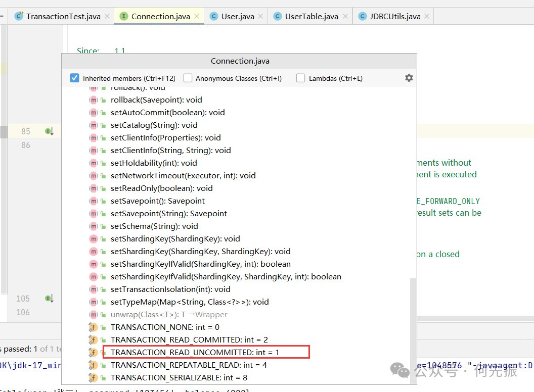Click field icon beside TRANSACTION_SERIALIZABLE

(x=93, y=377)
